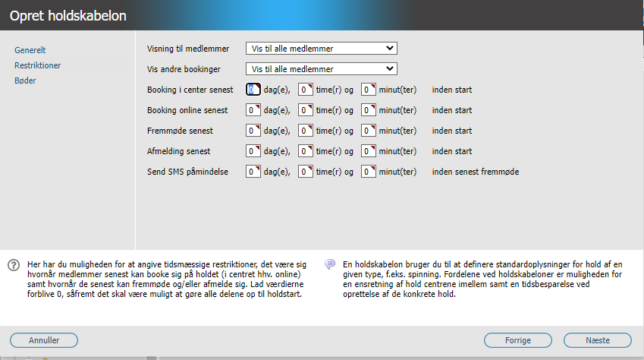
Task: Click the Annuller button
Action: [x=44, y=340]
